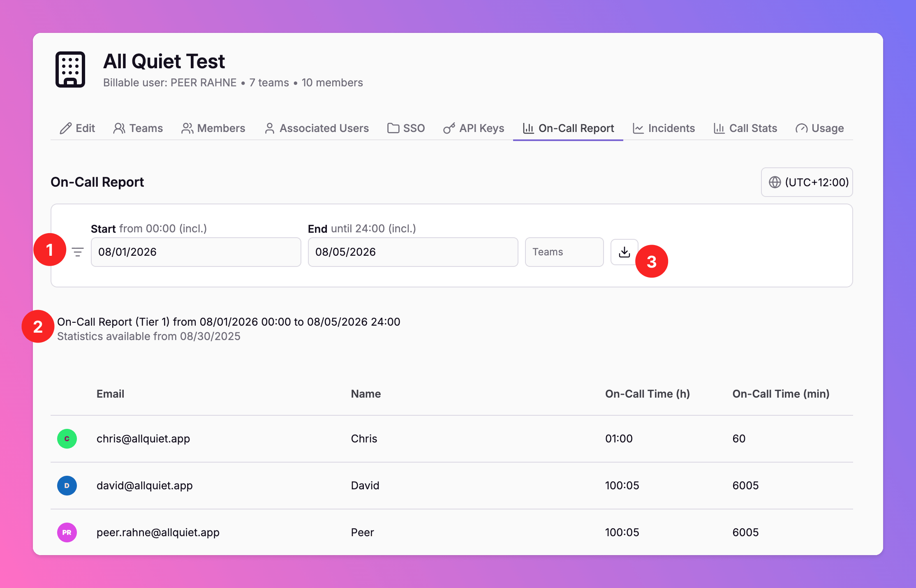The image size is (916, 588).
Task: Click David's on-call time 100:05
Action: (x=622, y=486)
